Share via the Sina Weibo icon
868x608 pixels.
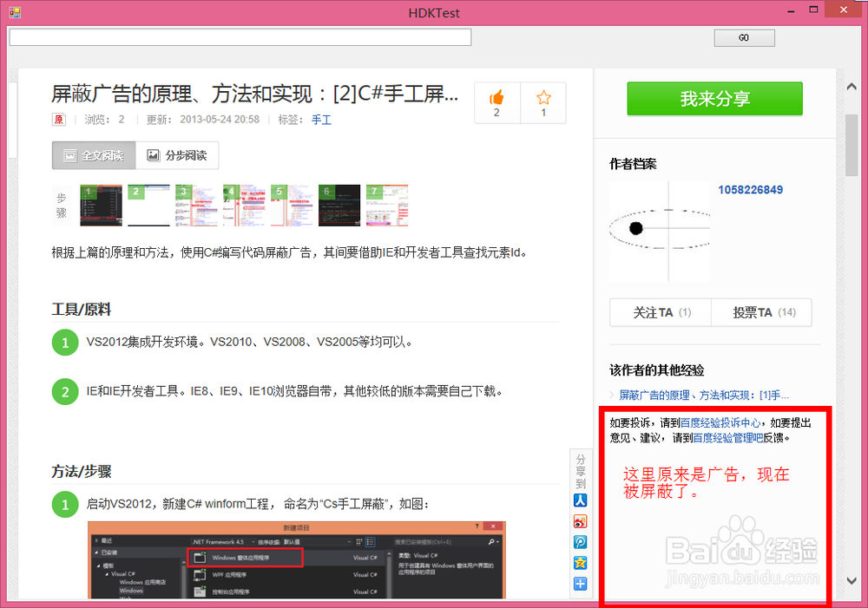click(x=580, y=521)
